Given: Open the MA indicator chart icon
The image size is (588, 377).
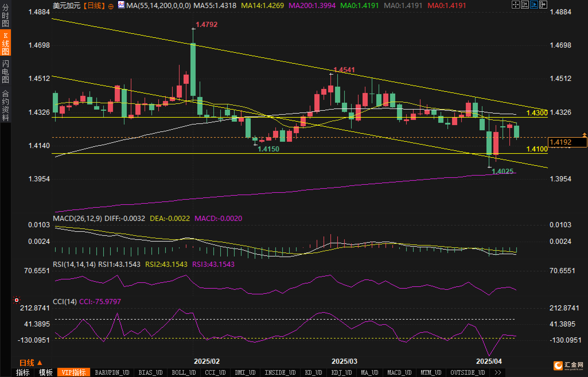Looking at the screenshot, I should [x=121, y=5].
